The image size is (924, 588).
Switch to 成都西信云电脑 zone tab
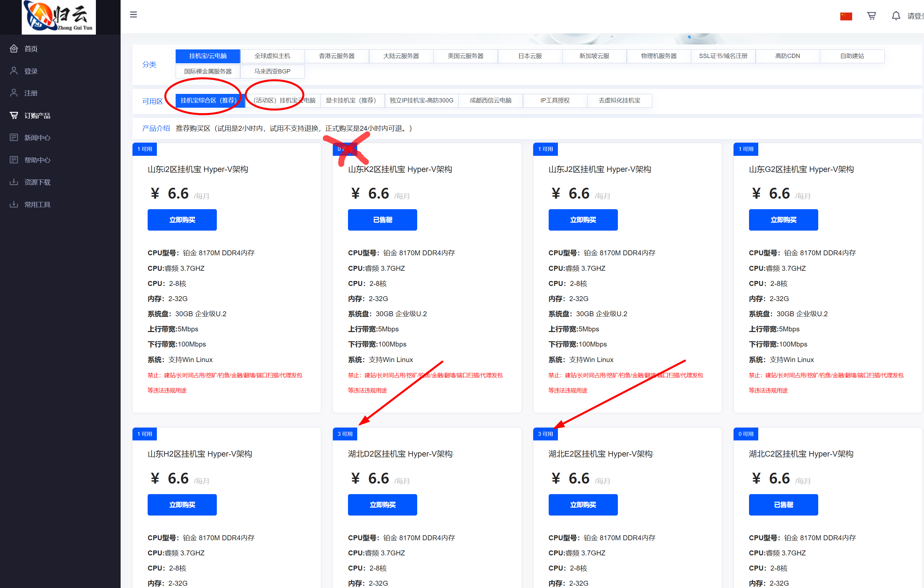(x=490, y=100)
